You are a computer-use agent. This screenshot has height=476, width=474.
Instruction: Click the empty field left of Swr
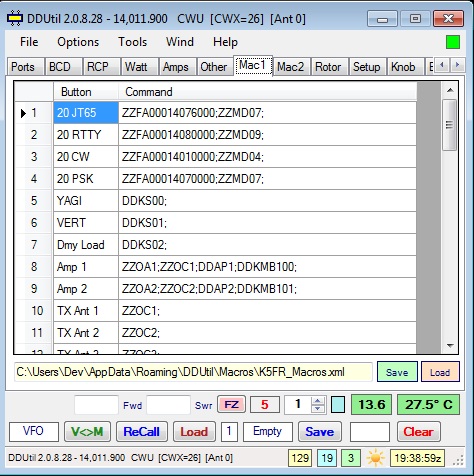[x=168, y=405]
